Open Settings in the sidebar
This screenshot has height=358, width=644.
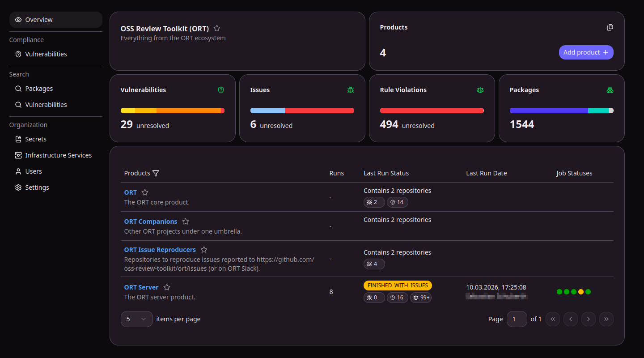56,188
